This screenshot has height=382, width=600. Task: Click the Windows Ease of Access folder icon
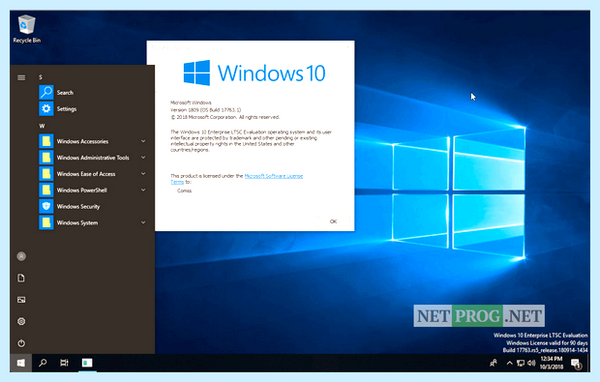pos(46,174)
